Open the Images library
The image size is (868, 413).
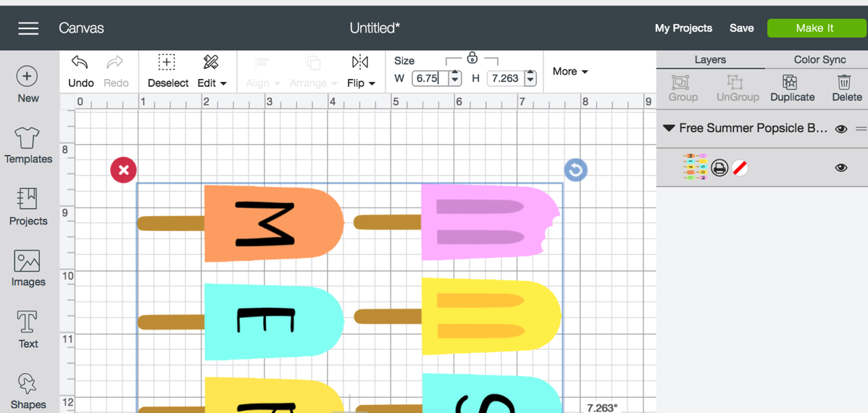pyautogui.click(x=28, y=269)
